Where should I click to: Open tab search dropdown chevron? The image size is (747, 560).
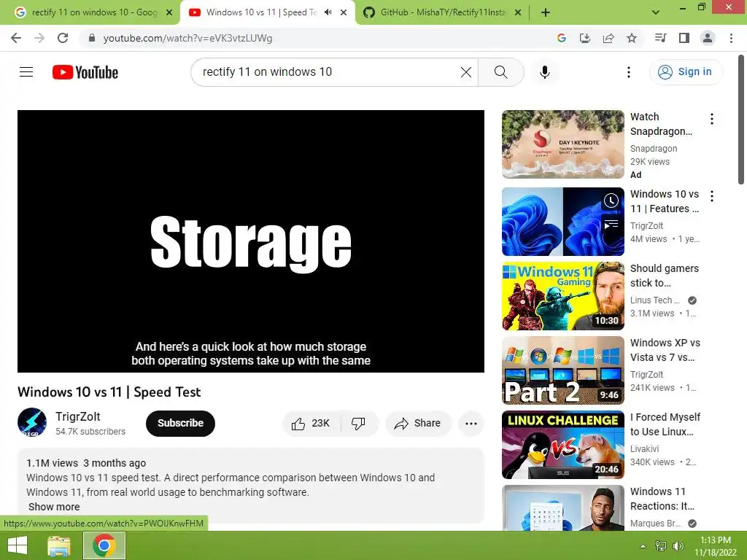click(656, 12)
